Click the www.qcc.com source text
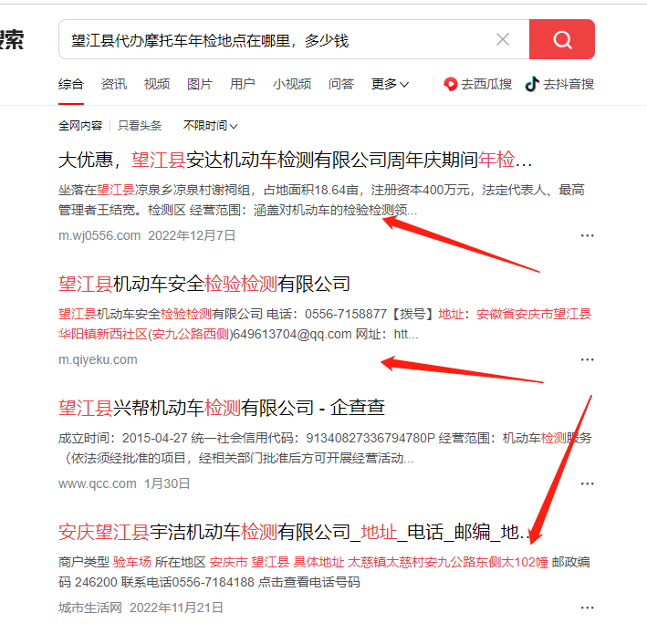Screen dimensions: 647x644 [98, 483]
